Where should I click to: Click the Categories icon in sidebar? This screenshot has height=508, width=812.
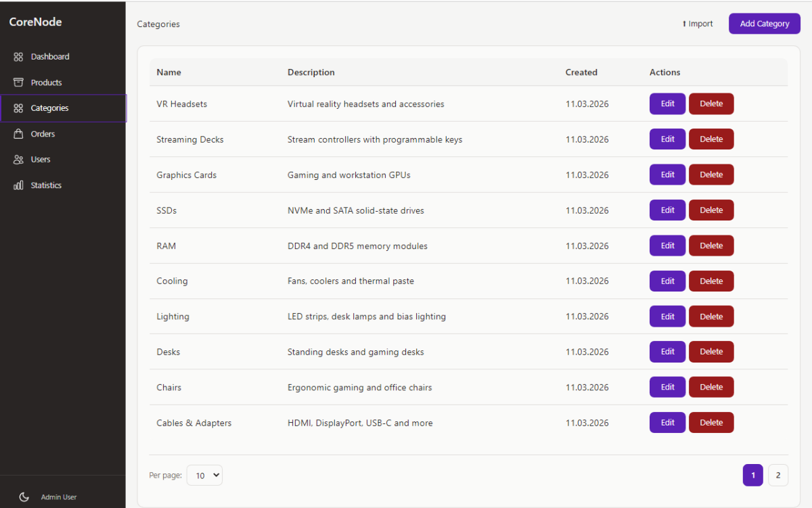point(18,108)
